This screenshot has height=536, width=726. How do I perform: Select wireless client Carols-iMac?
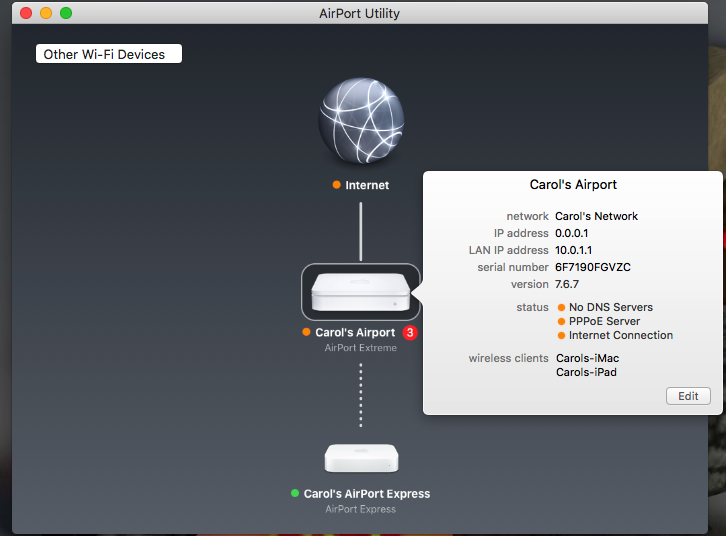(x=587, y=358)
